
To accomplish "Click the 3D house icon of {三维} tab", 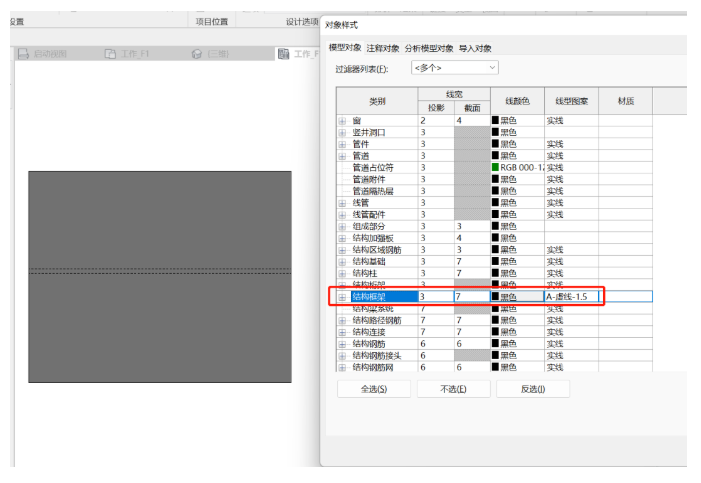I will click(197, 54).
